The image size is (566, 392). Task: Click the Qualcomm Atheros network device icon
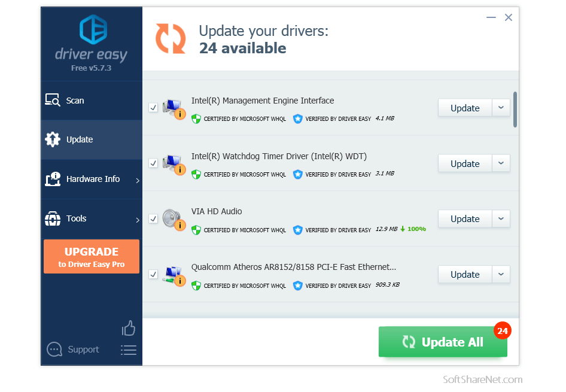click(174, 275)
